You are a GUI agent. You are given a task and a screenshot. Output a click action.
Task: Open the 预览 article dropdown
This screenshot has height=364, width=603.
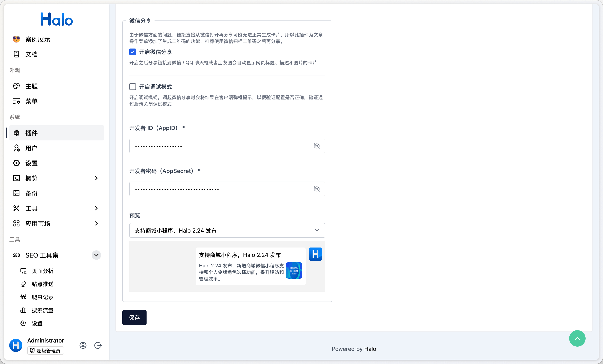227,230
